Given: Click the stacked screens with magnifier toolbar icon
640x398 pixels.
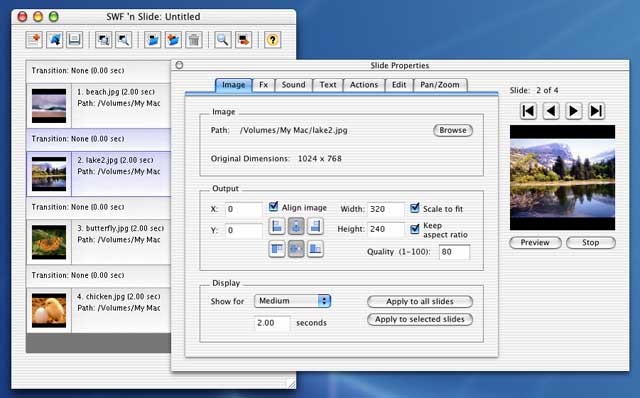Looking at the screenshot, I should pyautogui.click(x=104, y=40).
